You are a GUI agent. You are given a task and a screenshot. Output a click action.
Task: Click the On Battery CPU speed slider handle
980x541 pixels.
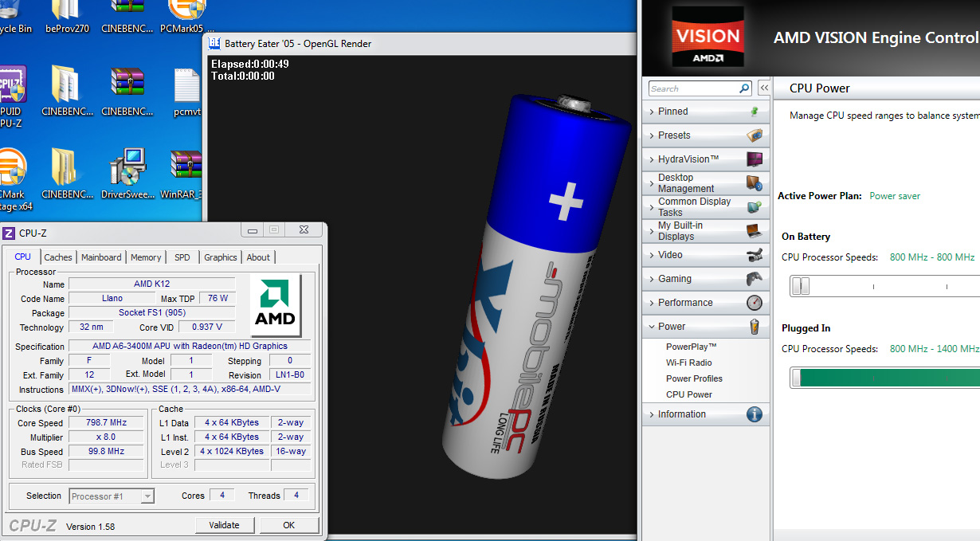pos(800,286)
